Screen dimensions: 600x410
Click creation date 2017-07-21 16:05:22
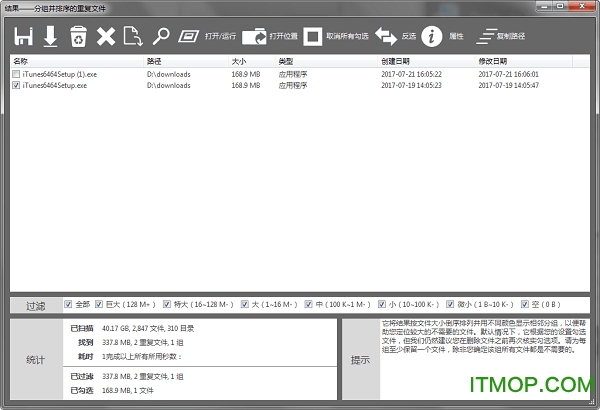(411, 74)
